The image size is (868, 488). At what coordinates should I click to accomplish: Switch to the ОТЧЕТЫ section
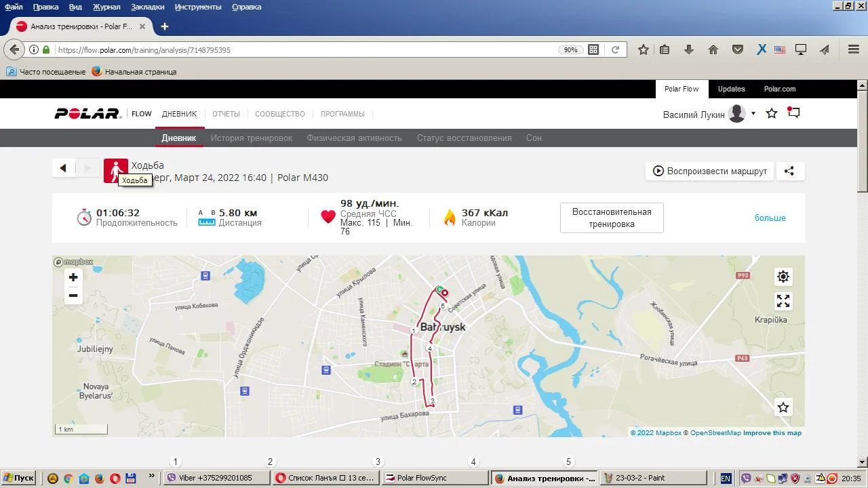coord(226,114)
